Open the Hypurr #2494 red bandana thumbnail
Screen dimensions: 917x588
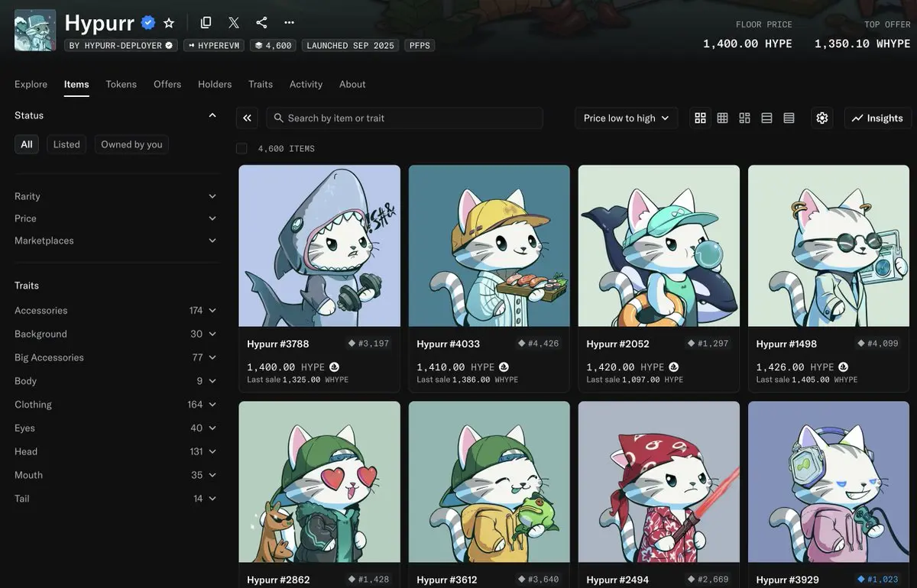[659, 483]
